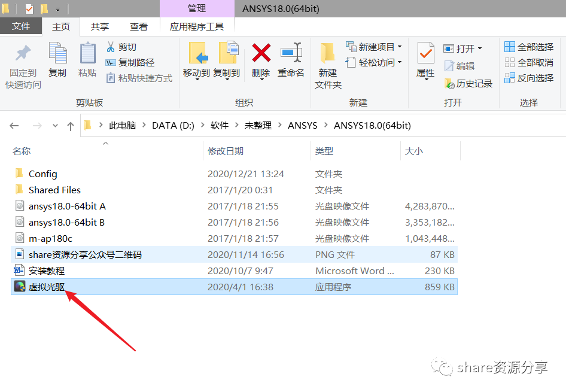This screenshot has width=566, height=392.
Task: Click the Copy icon in the ribbon
Action: (58, 53)
